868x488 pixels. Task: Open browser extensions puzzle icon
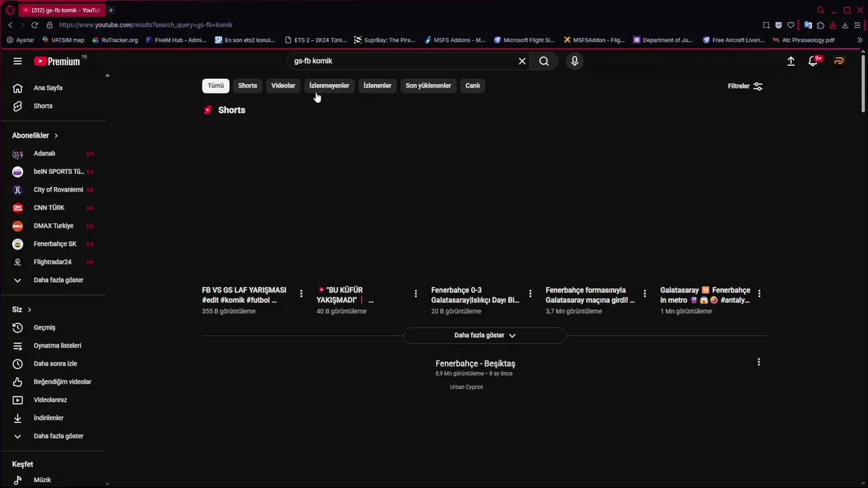click(x=821, y=25)
